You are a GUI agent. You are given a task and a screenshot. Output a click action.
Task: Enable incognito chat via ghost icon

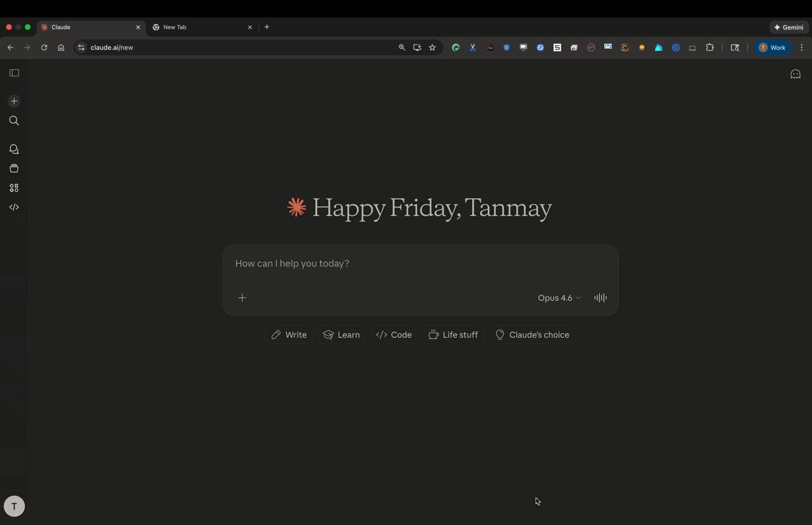point(795,74)
